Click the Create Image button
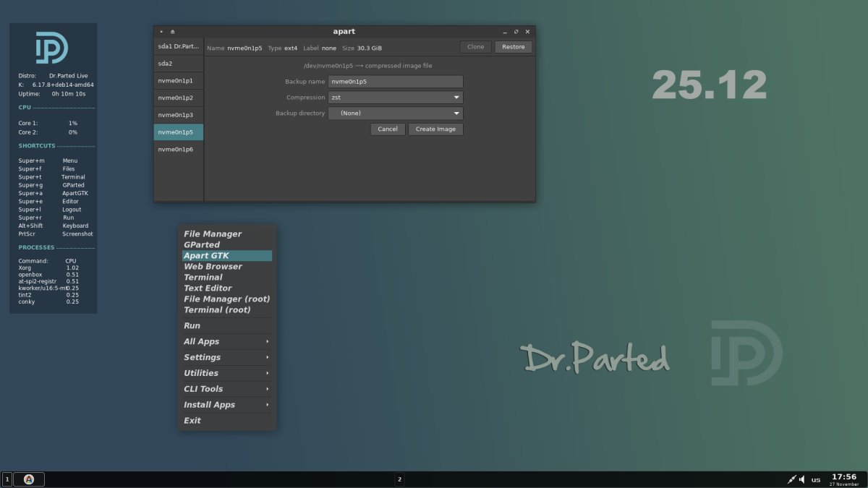Image resolution: width=868 pixels, height=488 pixels. click(x=435, y=129)
